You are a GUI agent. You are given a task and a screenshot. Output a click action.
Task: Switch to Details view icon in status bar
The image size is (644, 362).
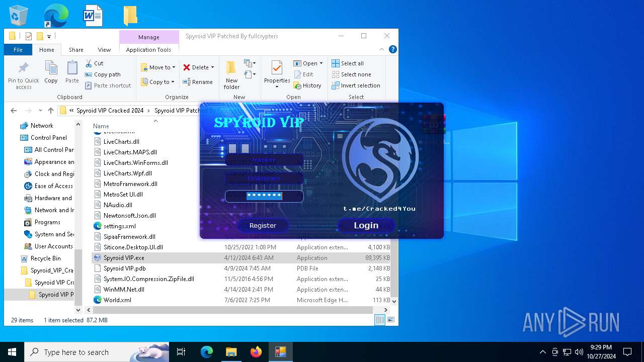(x=380, y=320)
